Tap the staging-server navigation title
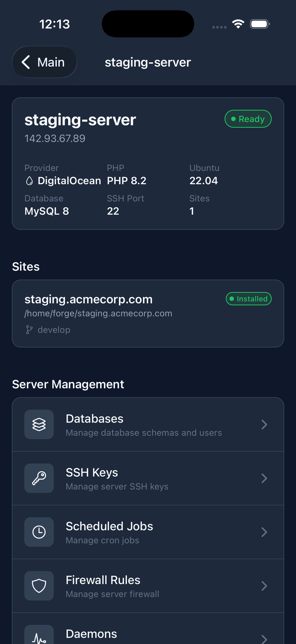This screenshot has height=644, width=296. [148, 62]
